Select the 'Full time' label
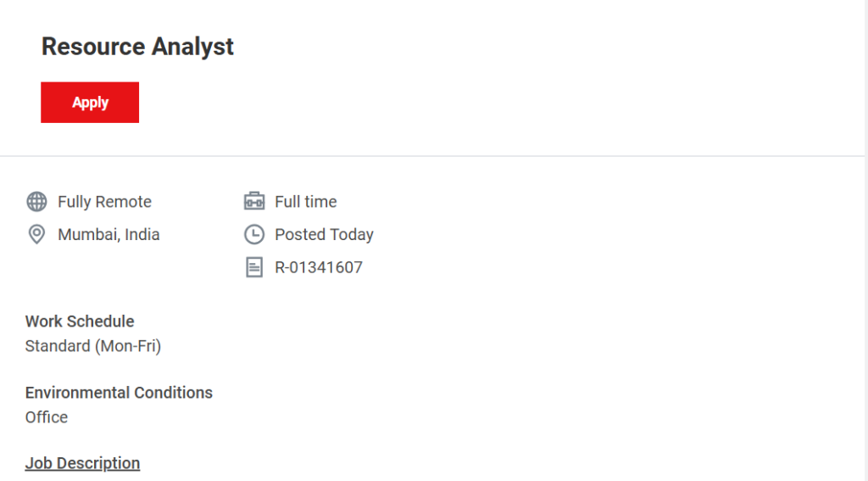Image resolution: width=868 pixels, height=481 pixels. (305, 202)
